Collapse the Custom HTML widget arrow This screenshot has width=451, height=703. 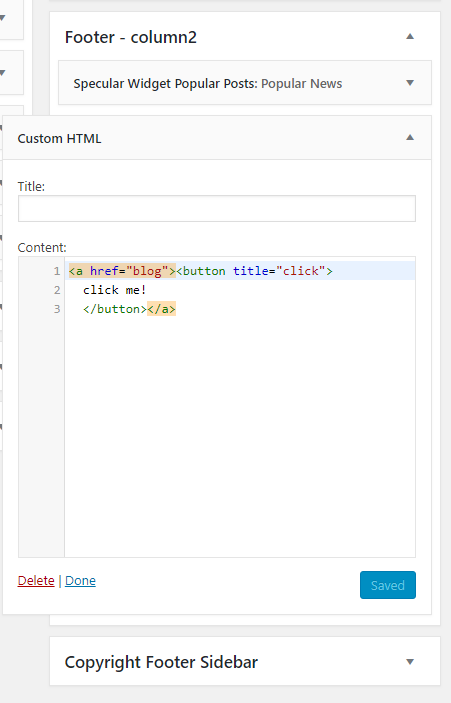pos(410,138)
